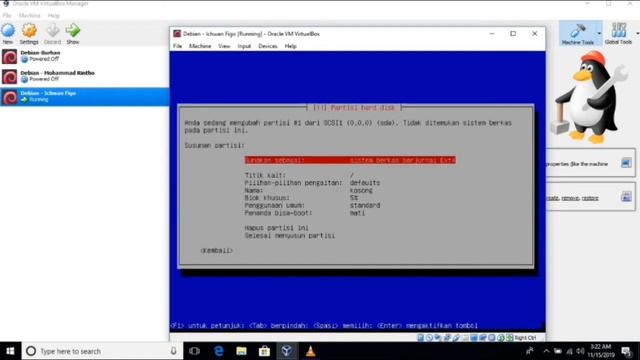Open Microsoft Store from taskbar
Screen dimensions: 640x360
pos(264,351)
